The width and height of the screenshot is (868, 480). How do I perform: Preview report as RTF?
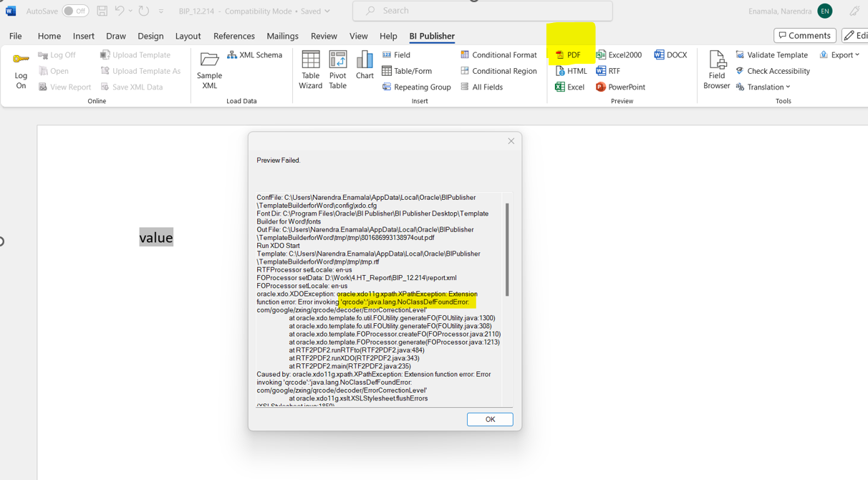click(608, 71)
